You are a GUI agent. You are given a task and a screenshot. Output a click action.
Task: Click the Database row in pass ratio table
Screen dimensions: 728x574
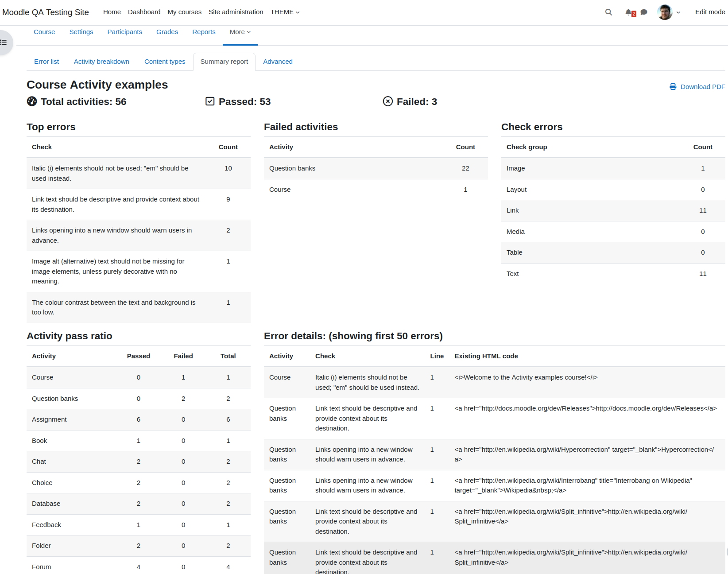[139, 504]
